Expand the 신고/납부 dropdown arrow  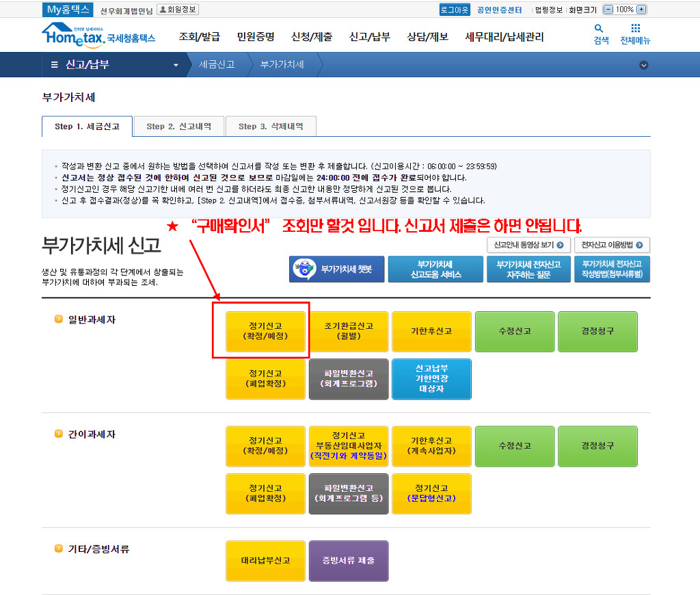tap(176, 65)
